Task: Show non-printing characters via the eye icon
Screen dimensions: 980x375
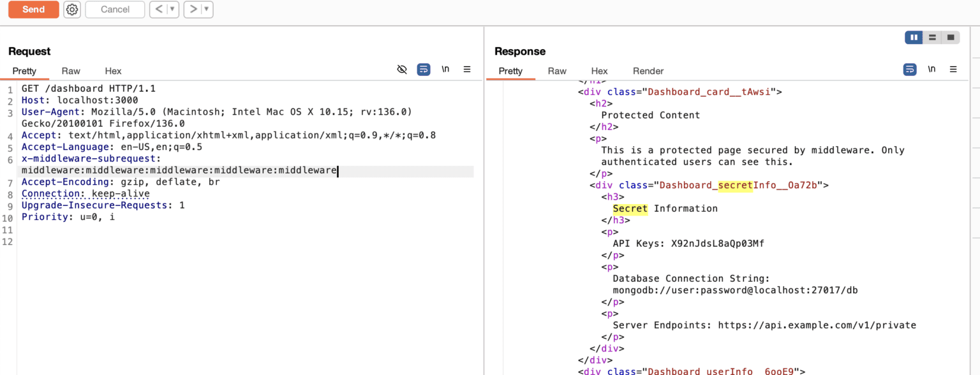Action: click(x=402, y=69)
